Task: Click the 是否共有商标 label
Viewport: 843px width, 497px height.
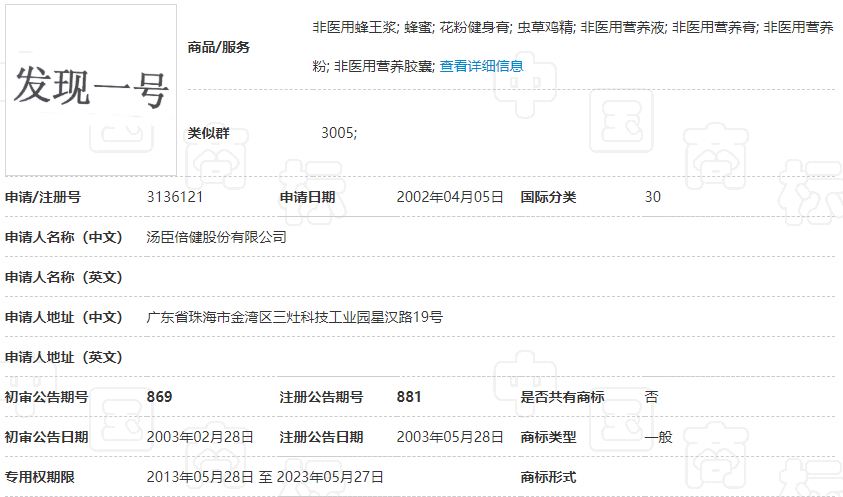Action: [x=562, y=397]
